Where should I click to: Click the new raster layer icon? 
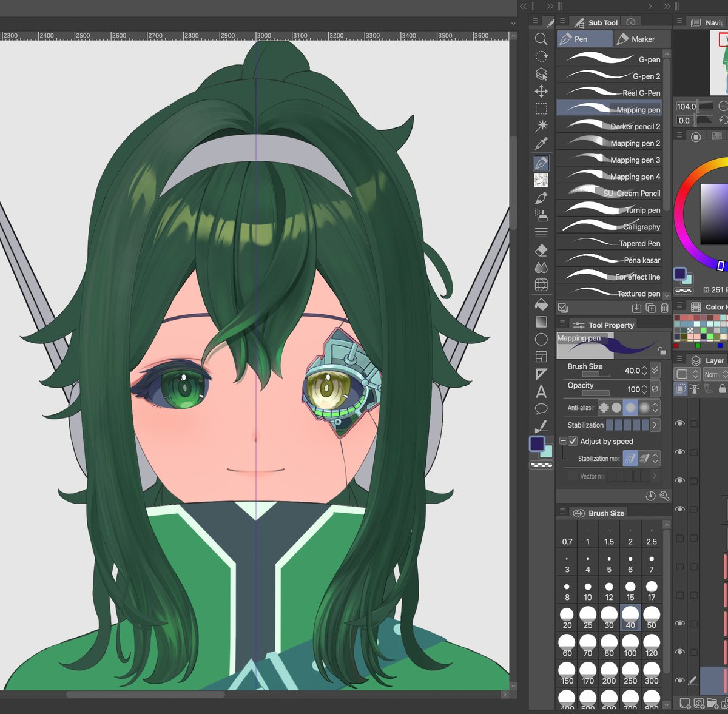click(684, 703)
